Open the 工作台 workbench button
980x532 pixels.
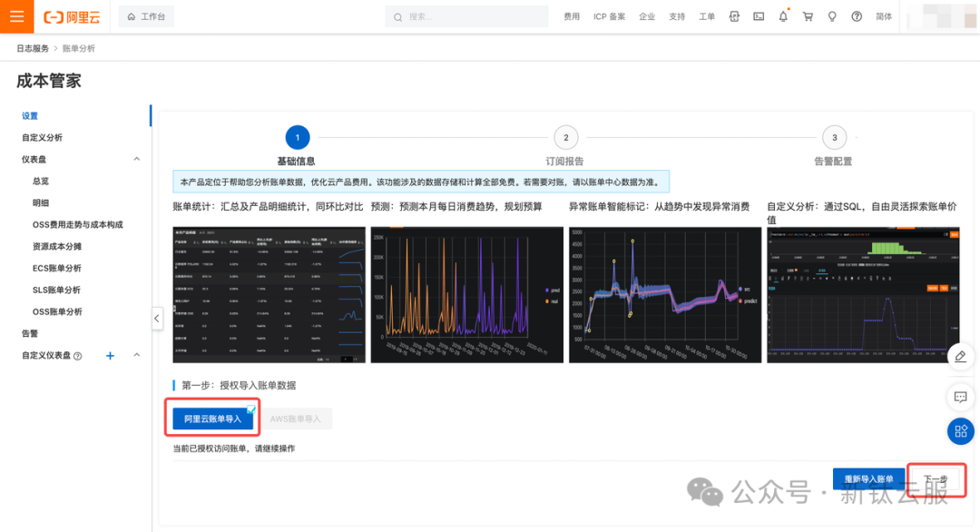tap(146, 17)
